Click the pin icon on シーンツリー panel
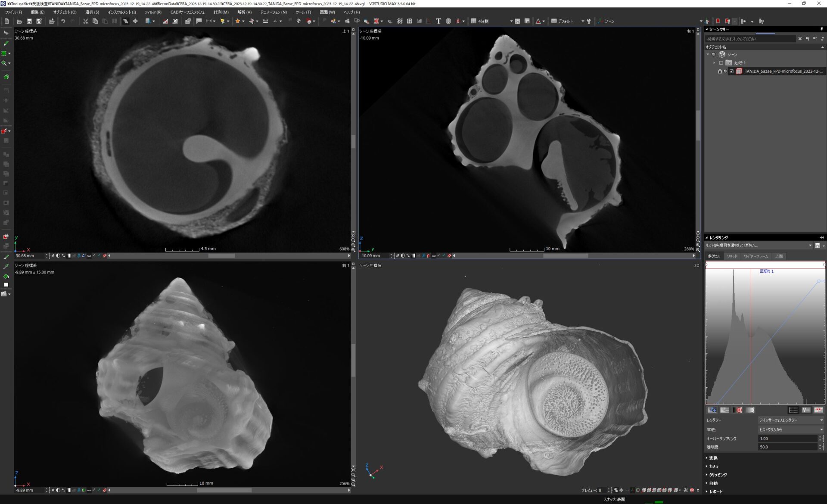 point(821,29)
